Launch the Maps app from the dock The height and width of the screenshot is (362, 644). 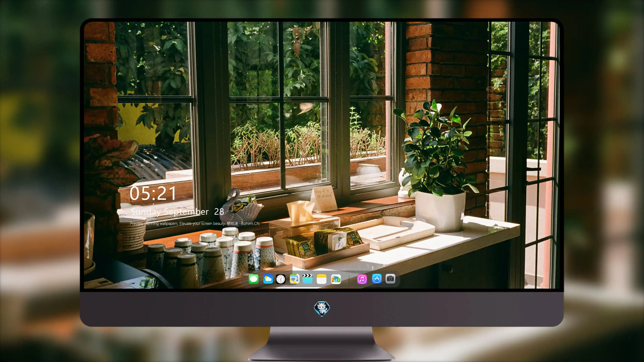tap(294, 279)
